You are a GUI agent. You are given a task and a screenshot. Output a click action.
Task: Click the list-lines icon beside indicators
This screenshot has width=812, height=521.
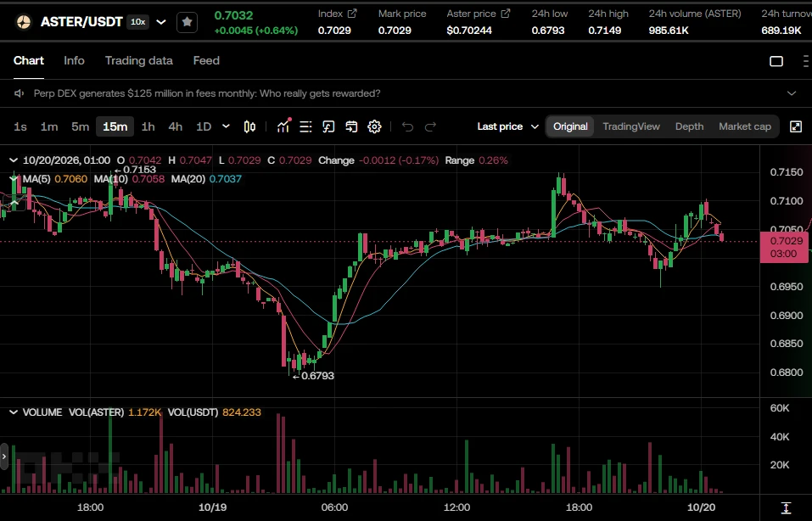(305, 126)
